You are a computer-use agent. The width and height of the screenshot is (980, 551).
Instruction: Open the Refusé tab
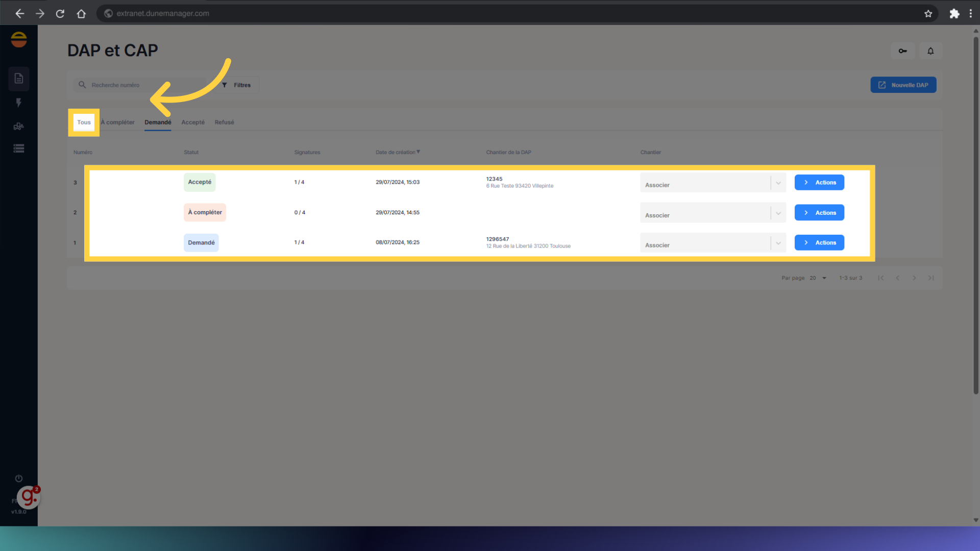click(x=224, y=122)
